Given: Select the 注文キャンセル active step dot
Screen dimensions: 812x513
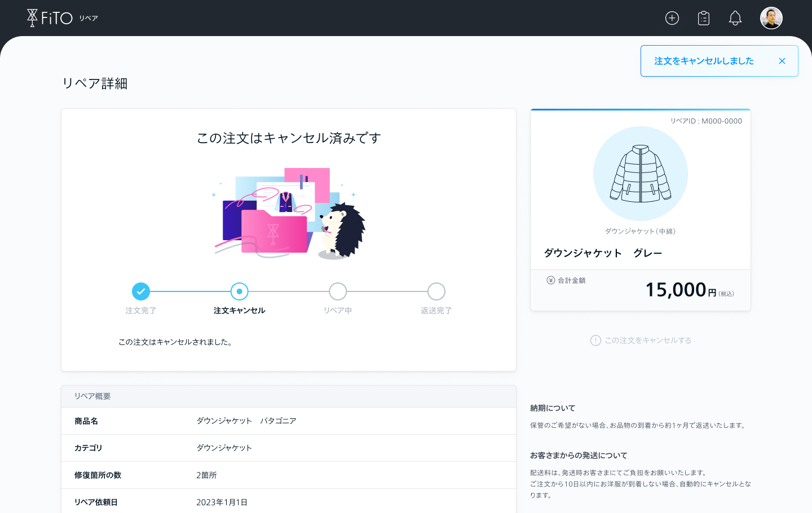Looking at the screenshot, I should point(239,291).
